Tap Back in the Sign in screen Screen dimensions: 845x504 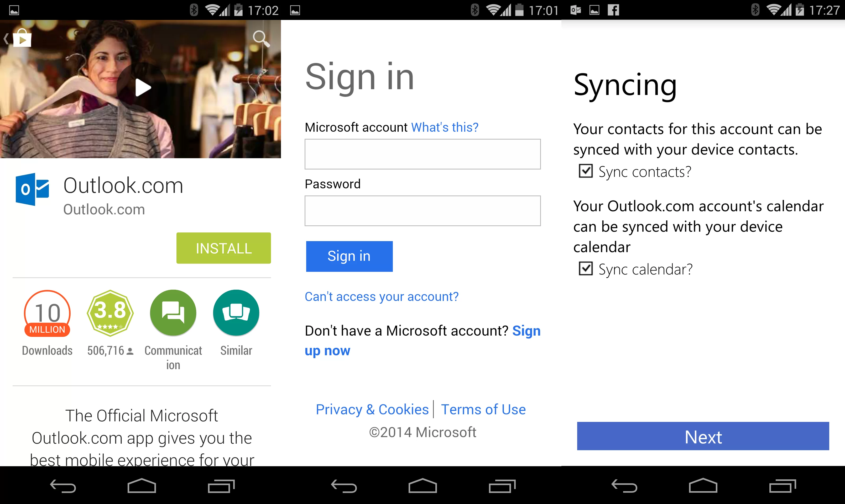pos(344,486)
